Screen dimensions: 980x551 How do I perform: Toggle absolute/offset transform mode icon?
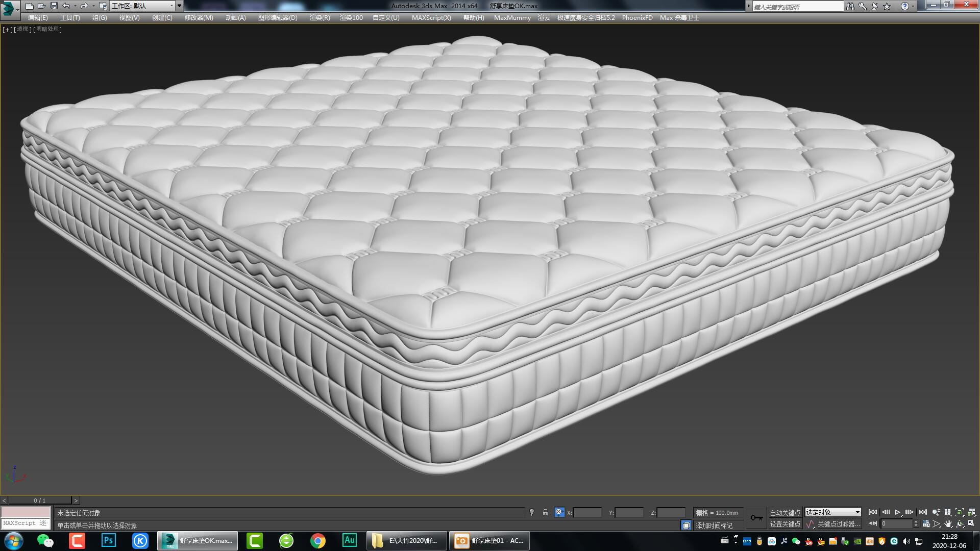[x=559, y=513]
